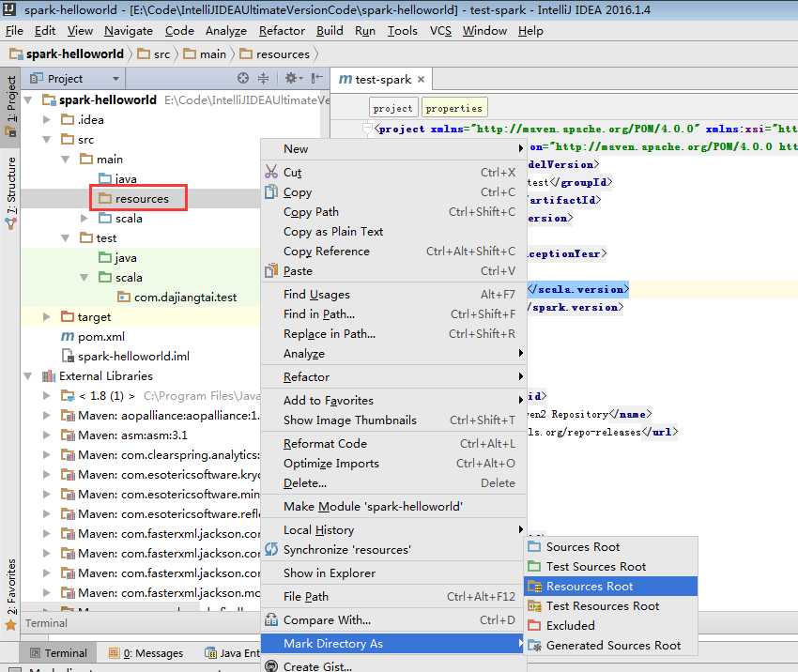Screen dimensions: 798x672
Task: Click the Scroll from Source target icon
Action: pyautogui.click(x=243, y=78)
